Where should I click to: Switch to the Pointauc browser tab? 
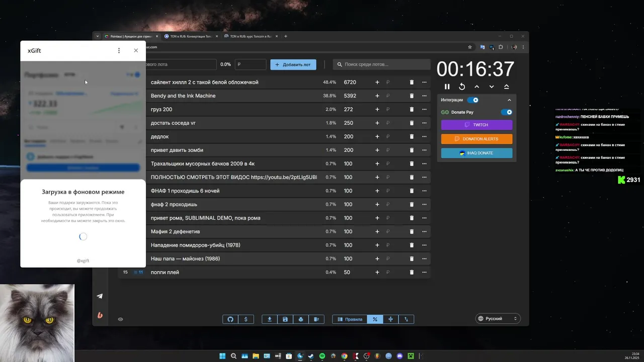coord(131,36)
